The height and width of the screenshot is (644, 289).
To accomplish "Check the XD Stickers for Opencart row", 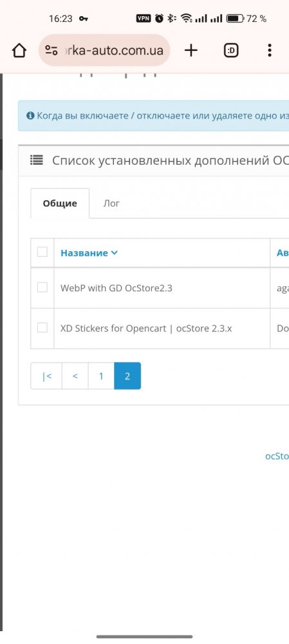I will (x=42, y=327).
